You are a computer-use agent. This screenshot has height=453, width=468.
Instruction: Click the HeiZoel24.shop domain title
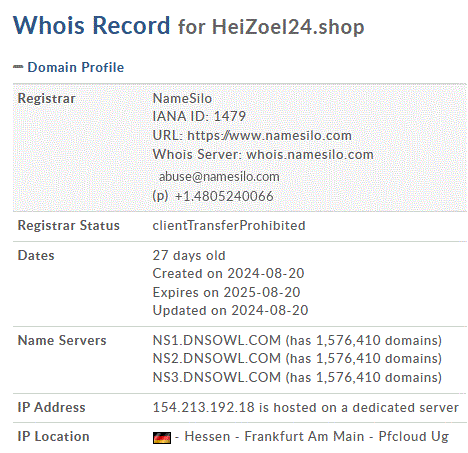(288, 27)
